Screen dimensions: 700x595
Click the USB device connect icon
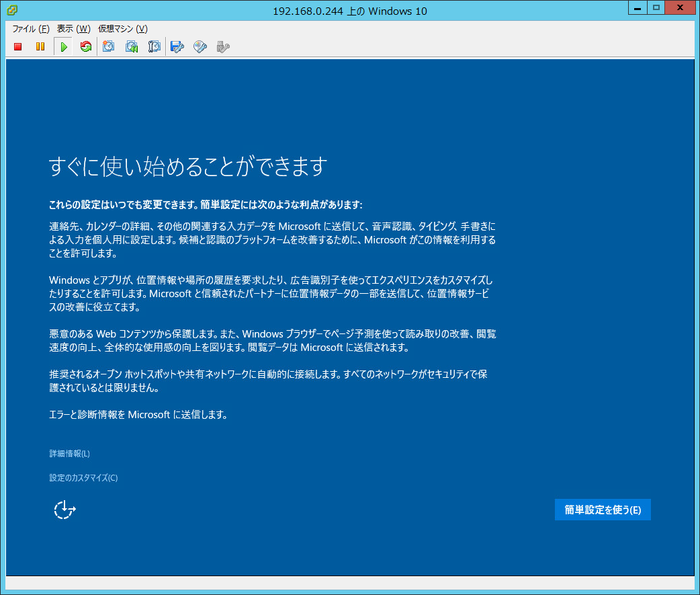click(x=223, y=46)
